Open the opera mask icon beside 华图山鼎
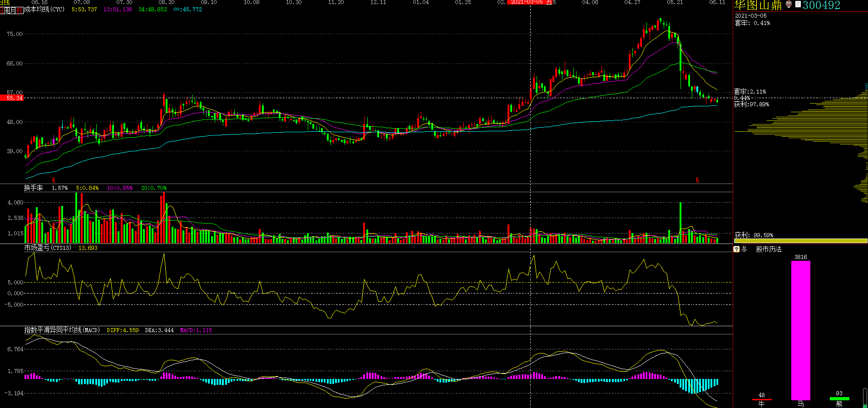This screenshot has width=868, height=408. [789, 5]
